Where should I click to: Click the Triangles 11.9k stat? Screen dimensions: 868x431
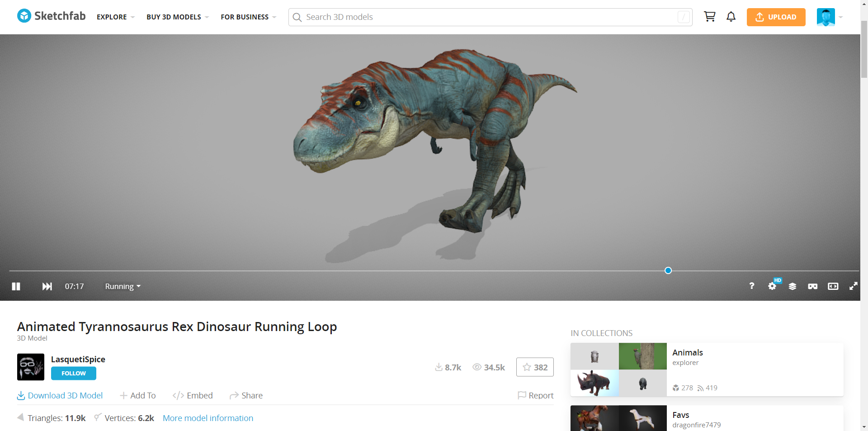52,418
